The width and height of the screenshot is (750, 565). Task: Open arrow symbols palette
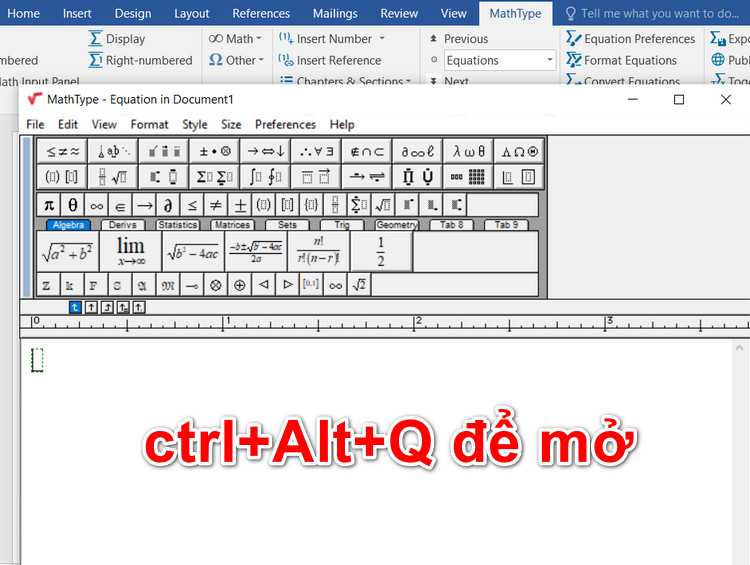[x=266, y=152]
